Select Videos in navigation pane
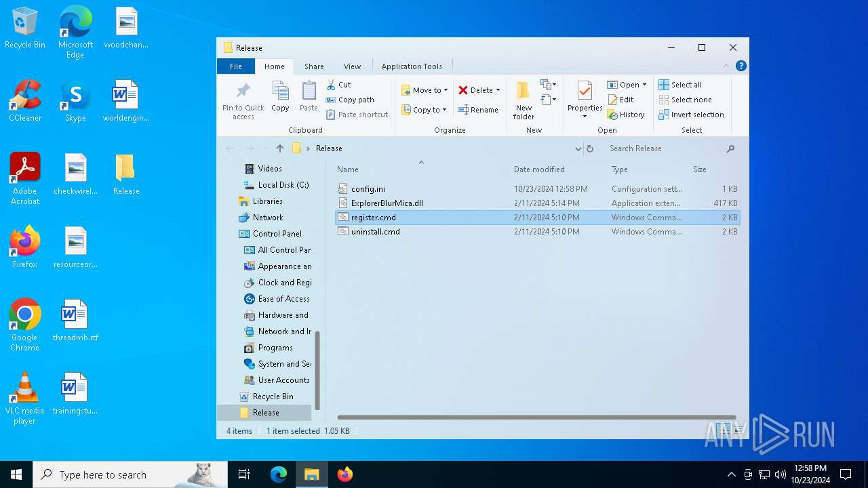868x488 pixels. click(x=270, y=169)
